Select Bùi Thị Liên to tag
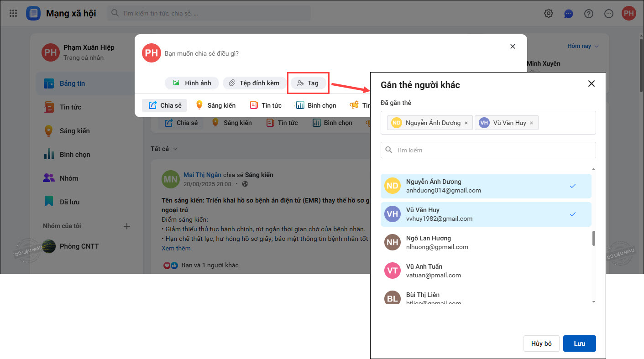 (x=486, y=297)
